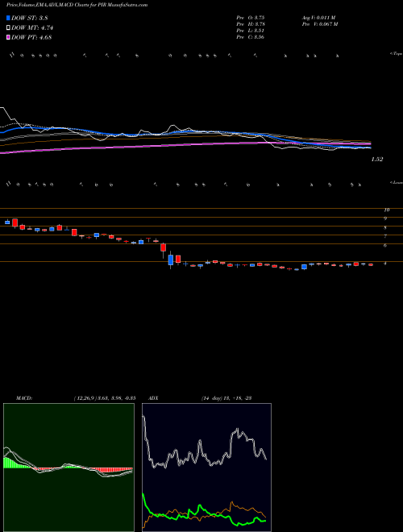The image size is (403, 532).
Task: Click the magenta DOW PT legend swatch
Action: (x=8, y=37)
